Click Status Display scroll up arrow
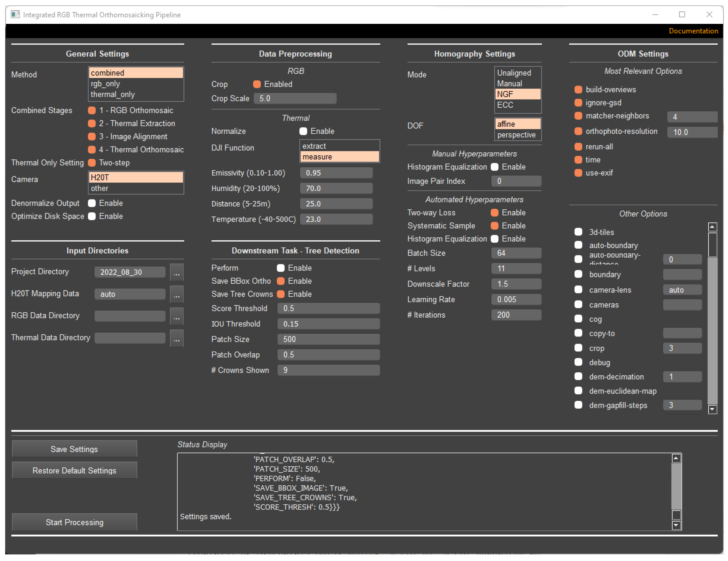The height and width of the screenshot is (561, 728). tap(676, 458)
